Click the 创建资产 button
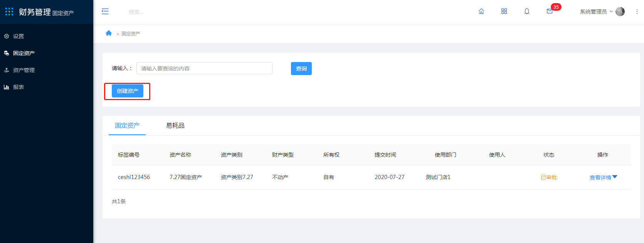Viewport: 644px width, 243px height. tap(128, 91)
